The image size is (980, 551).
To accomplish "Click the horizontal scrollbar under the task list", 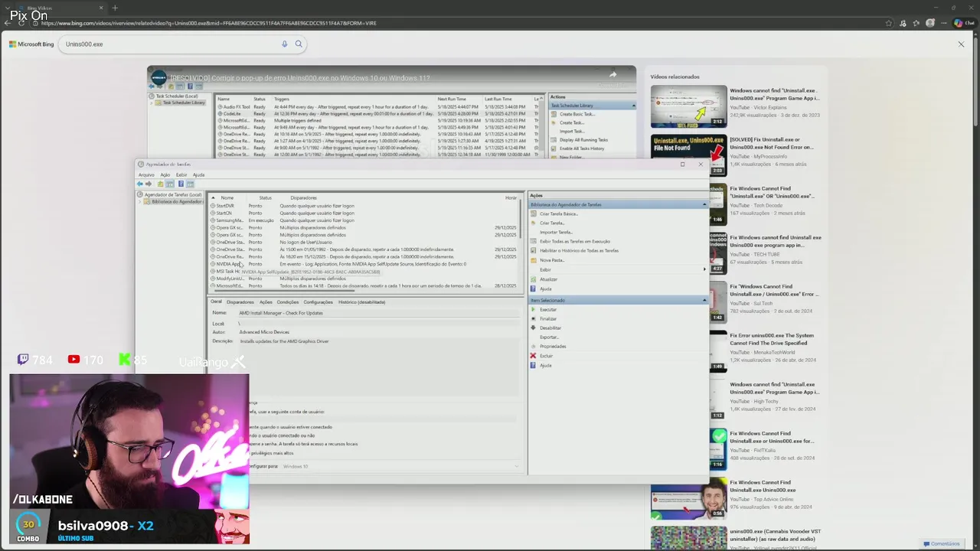I will pos(283,291).
